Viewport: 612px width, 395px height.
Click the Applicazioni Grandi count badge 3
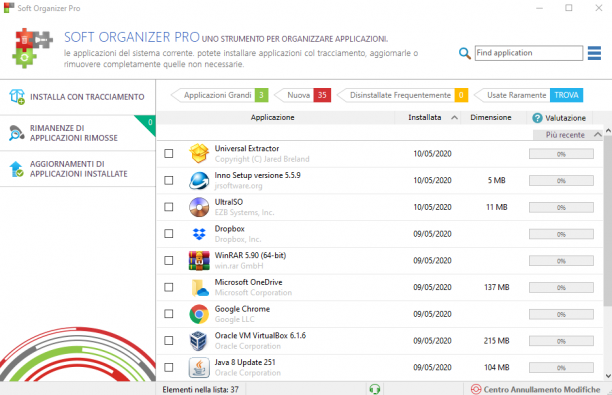point(262,95)
